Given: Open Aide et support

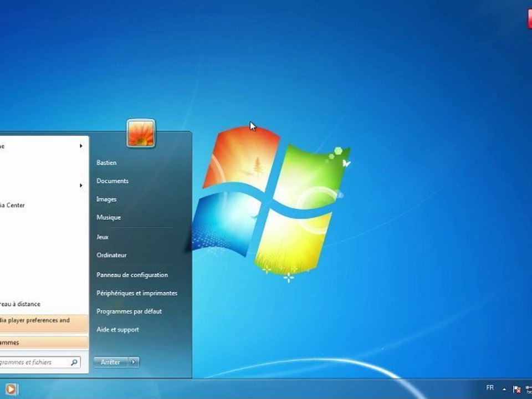Looking at the screenshot, I should click(x=117, y=329).
